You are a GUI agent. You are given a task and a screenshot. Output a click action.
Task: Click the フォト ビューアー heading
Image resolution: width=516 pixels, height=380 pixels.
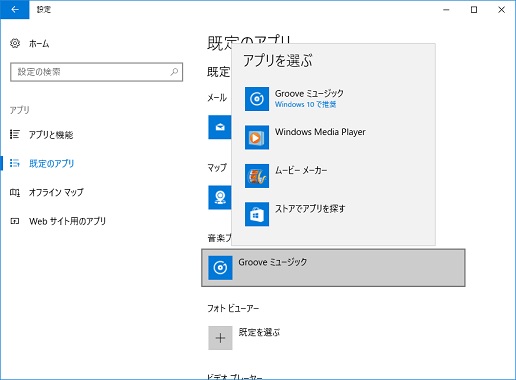233,308
